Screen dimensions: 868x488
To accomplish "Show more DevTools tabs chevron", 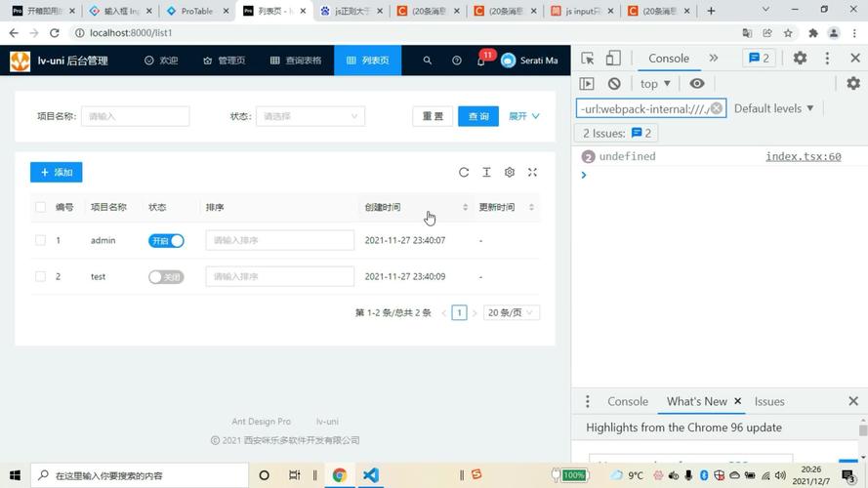I will point(714,59).
